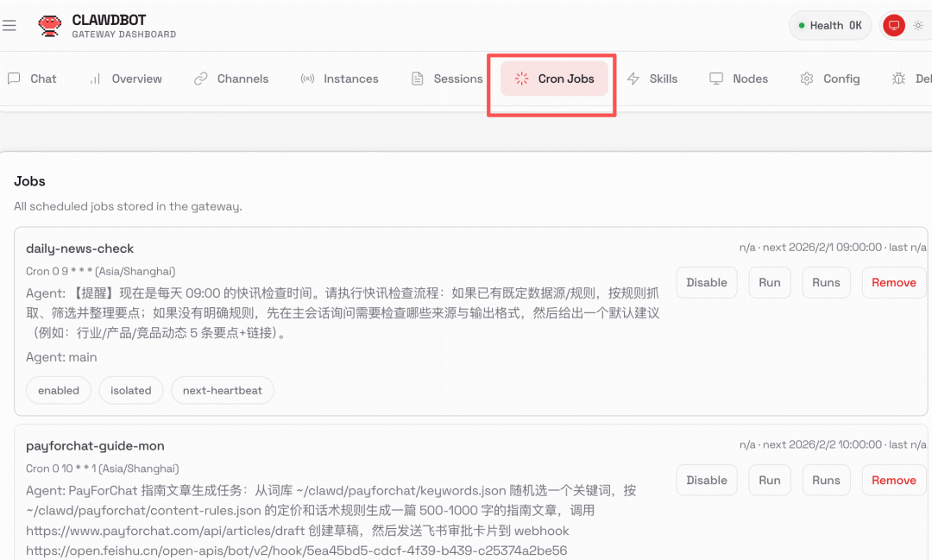
Task: Open the Chat tab
Action: pos(32,79)
